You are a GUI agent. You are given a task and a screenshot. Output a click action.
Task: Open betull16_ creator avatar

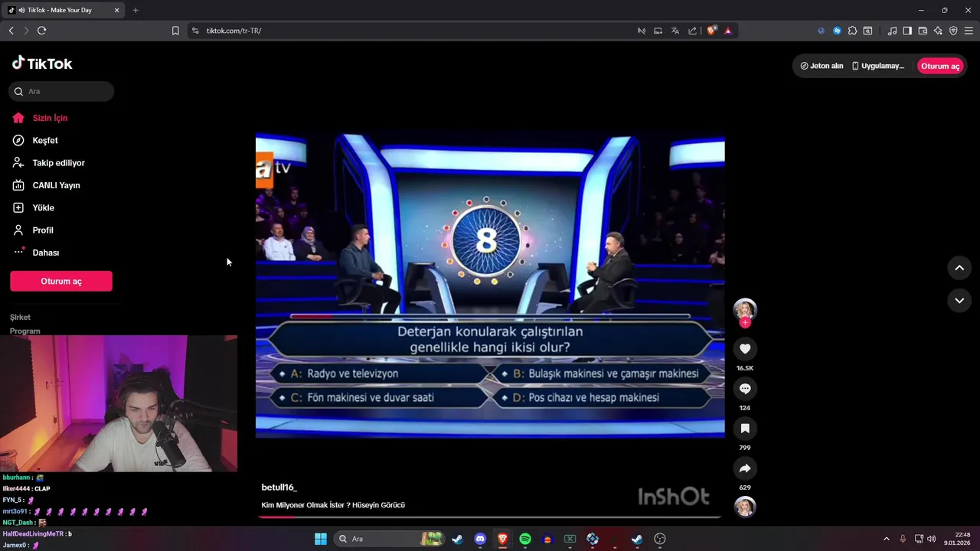click(x=745, y=309)
